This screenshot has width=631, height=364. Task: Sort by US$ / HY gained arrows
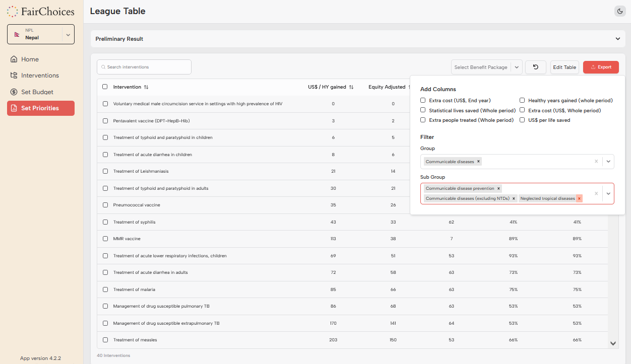coord(351,87)
